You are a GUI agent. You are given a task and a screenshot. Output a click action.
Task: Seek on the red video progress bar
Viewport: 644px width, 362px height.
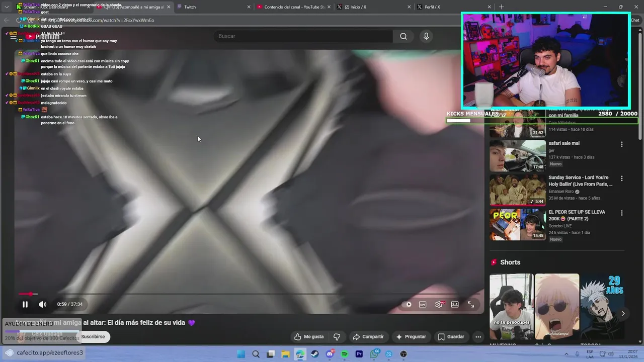click(x=251, y=294)
